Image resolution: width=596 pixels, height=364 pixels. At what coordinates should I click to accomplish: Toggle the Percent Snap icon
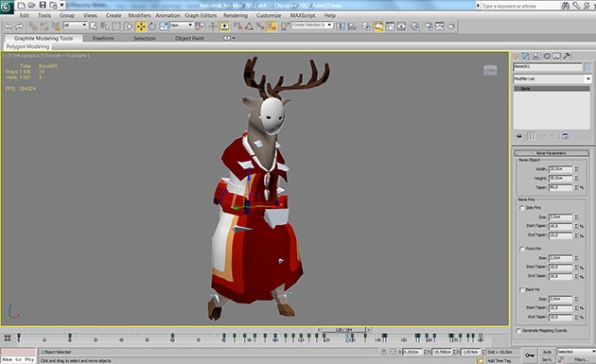pyautogui.click(x=260, y=26)
